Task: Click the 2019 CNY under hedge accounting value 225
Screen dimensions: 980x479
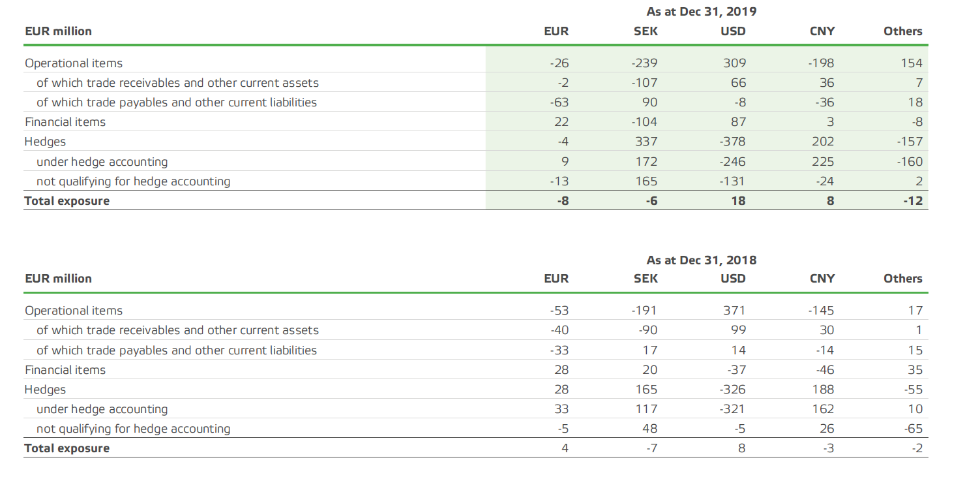Action: (822, 162)
